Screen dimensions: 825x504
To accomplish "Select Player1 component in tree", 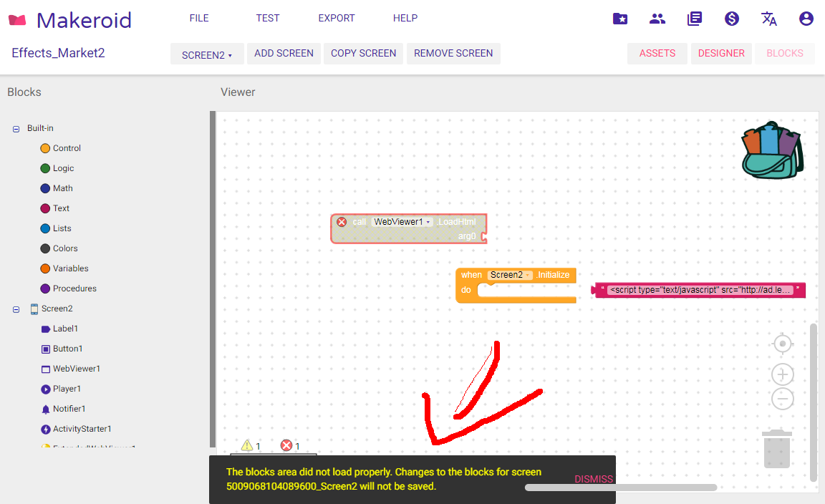I will [x=61, y=389].
